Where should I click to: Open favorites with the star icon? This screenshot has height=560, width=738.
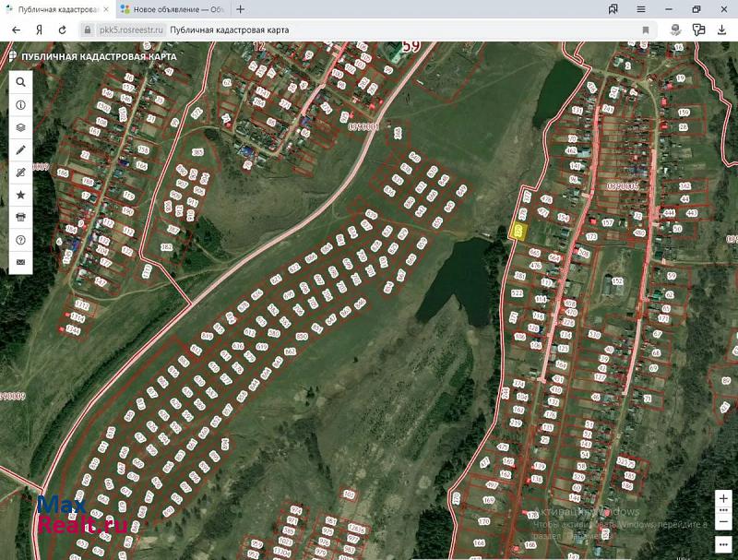20,196
